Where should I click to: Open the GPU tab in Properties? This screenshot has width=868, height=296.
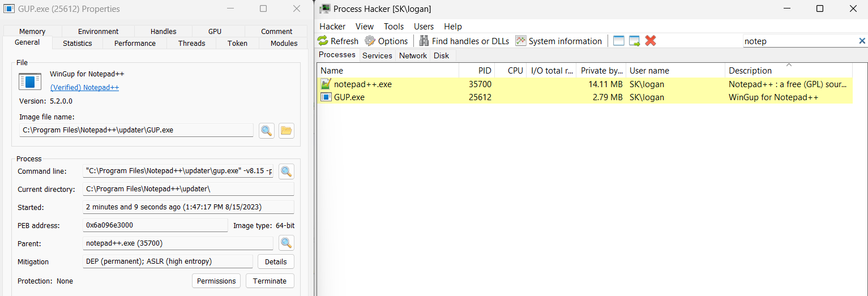click(215, 32)
